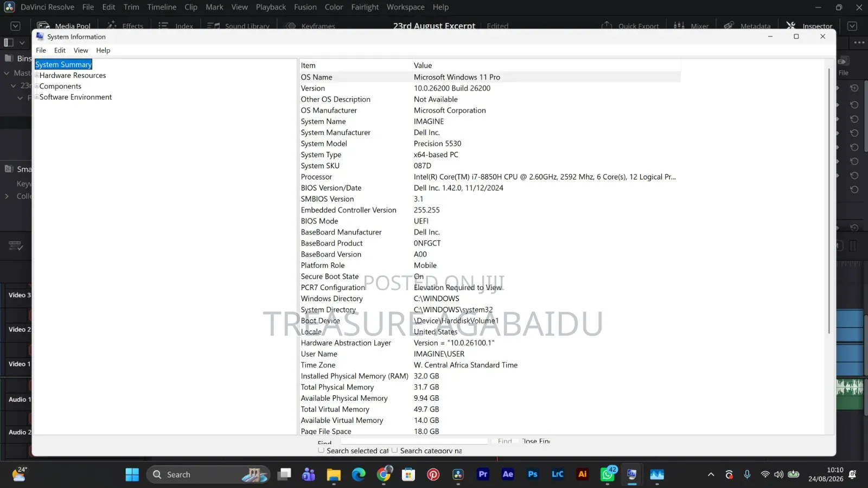
Task: Open the dropdown left of Media Pool
Action: point(15,26)
